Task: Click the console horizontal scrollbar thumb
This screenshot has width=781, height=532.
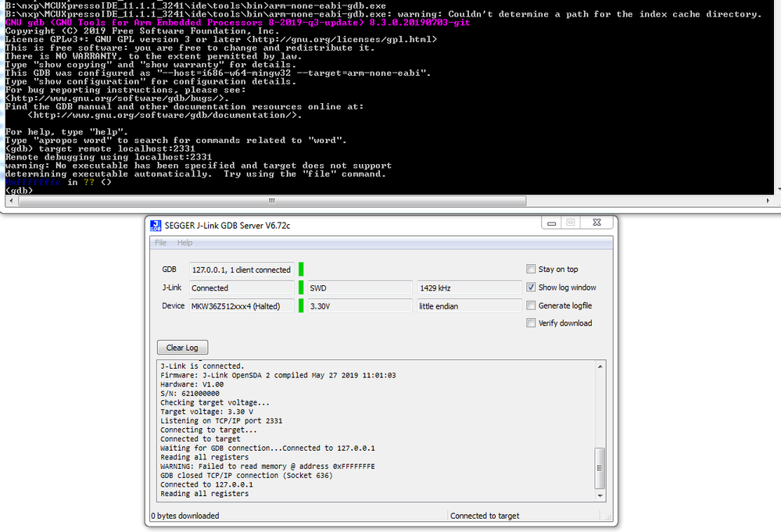Action: [x=272, y=201]
